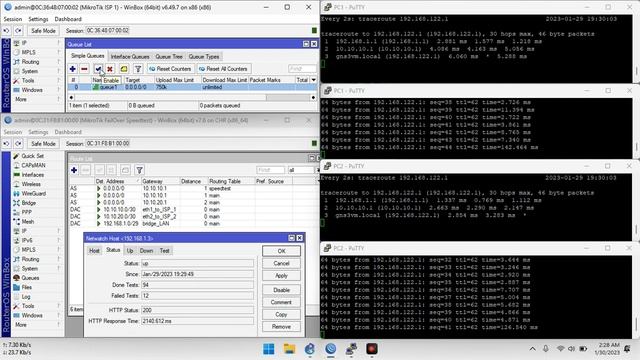
Task: Open Dashboard menu in lower WinBox
Action: [68, 132]
